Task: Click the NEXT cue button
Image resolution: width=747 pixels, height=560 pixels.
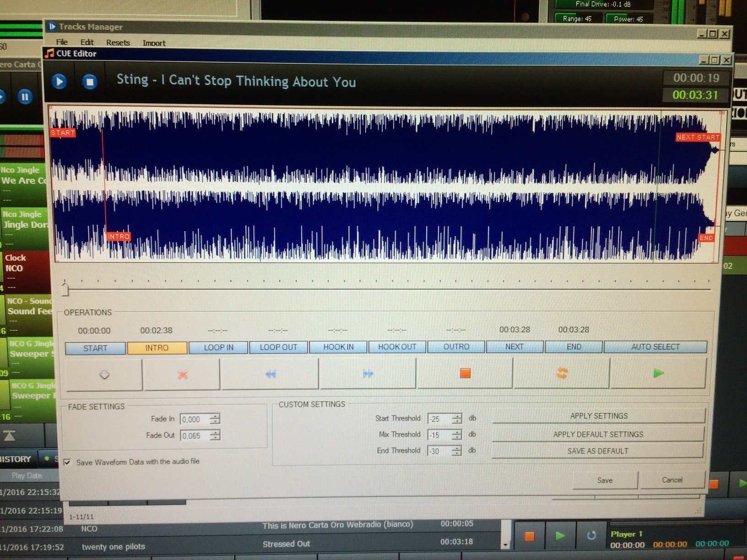Action: coord(514,347)
